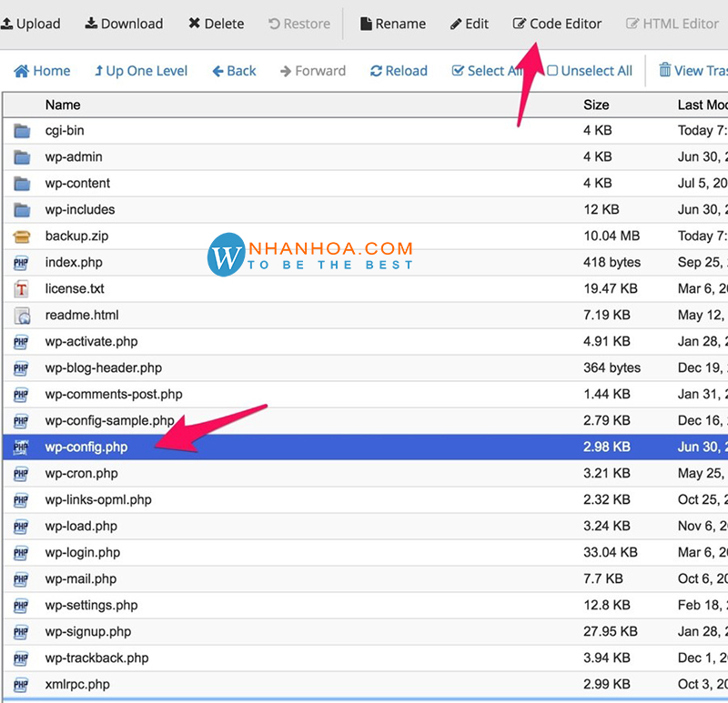Screen dimensions: 728x703
Task: Click the wp-config.php file name
Action: (86, 447)
